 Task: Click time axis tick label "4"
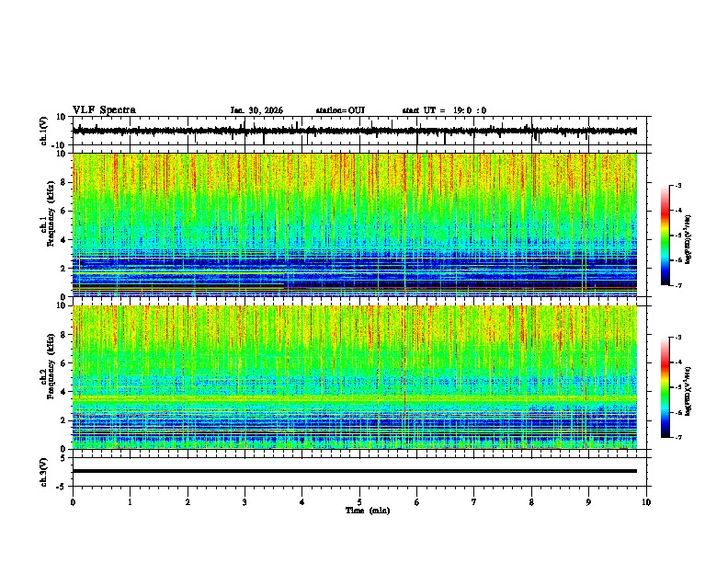[302, 502]
